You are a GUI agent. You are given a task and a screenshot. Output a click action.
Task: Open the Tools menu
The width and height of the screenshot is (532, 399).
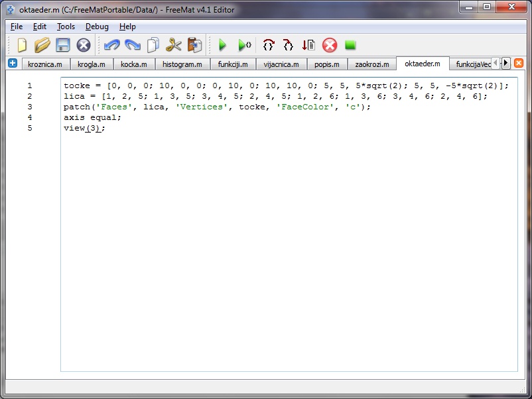click(x=66, y=27)
